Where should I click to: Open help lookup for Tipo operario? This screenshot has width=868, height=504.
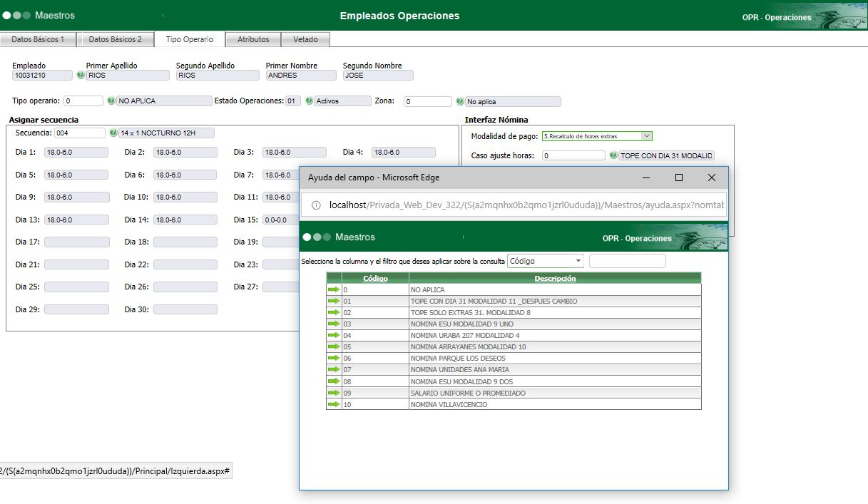(x=111, y=101)
